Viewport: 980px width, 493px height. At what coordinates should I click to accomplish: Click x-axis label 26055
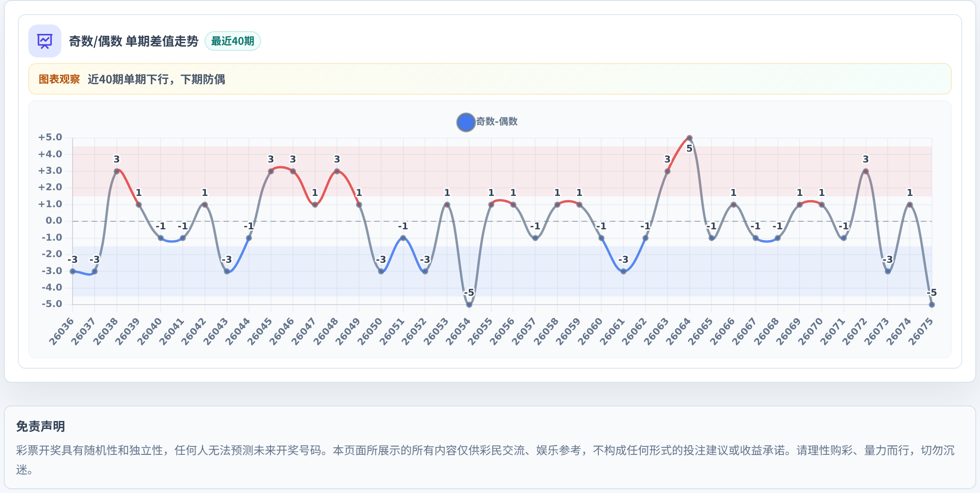click(480, 331)
